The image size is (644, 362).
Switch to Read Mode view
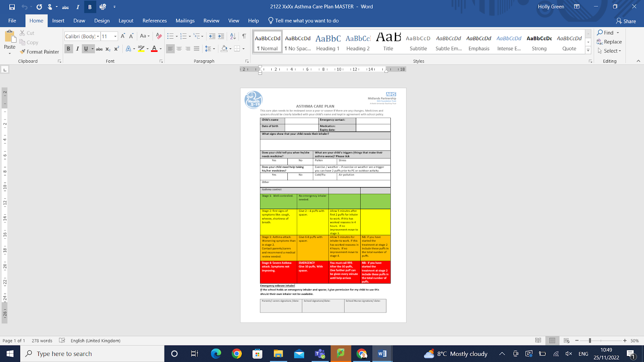click(x=538, y=341)
